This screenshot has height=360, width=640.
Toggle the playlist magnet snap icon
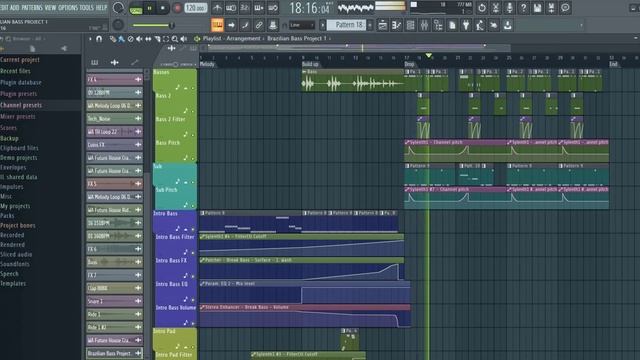click(x=99, y=39)
